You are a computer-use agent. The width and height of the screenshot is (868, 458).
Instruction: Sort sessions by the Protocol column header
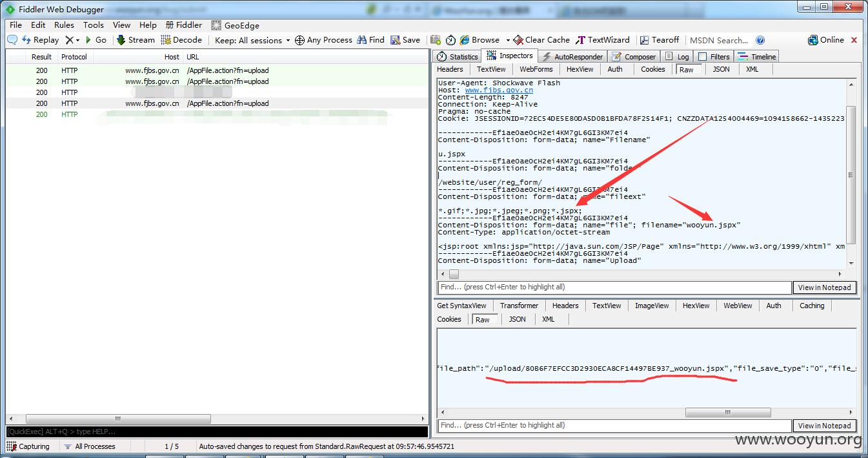tap(74, 57)
